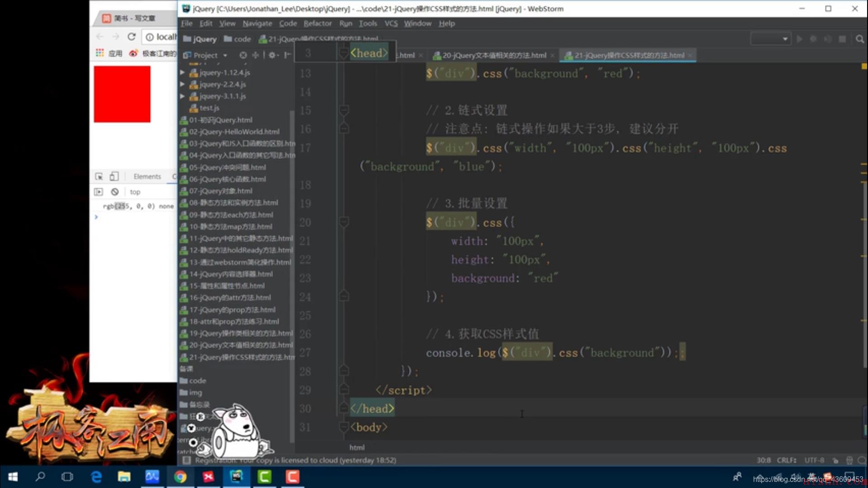Open the File menu
Image resolution: width=868 pixels, height=488 pixels.
(187, 23)
